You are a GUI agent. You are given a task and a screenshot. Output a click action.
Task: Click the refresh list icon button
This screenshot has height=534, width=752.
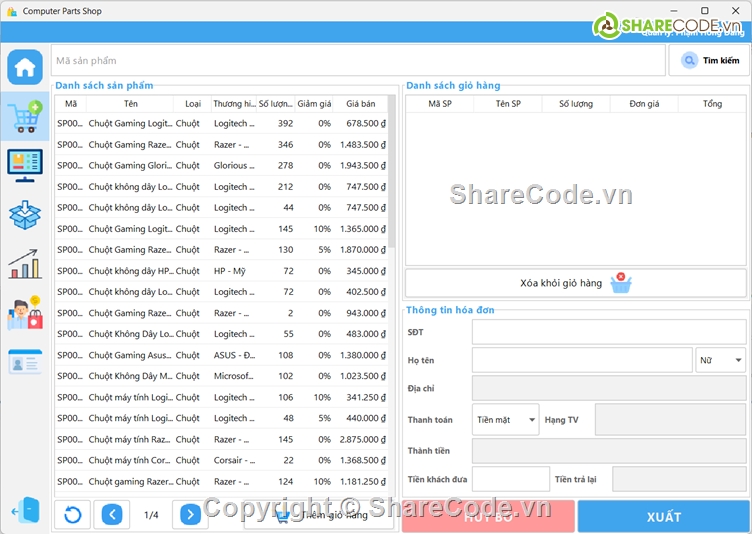(72, 515)
